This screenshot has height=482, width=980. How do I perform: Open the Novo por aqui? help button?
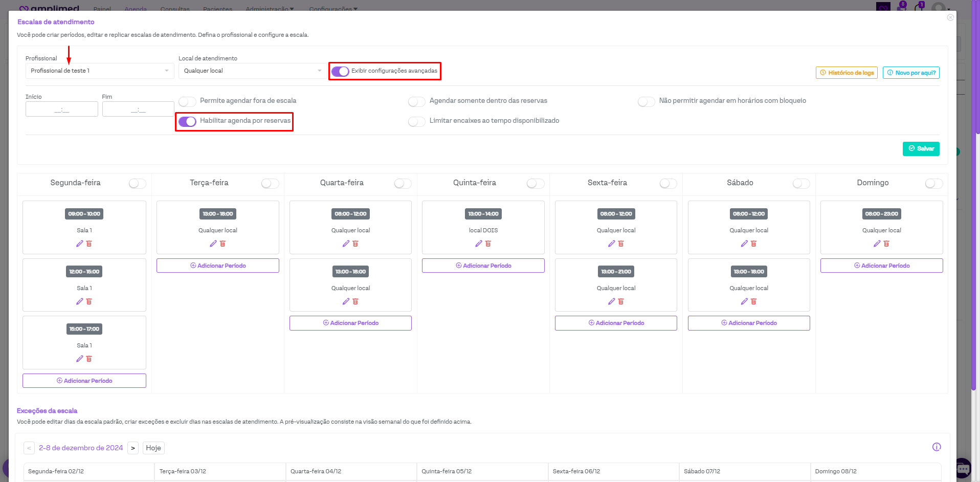(911, 73)
